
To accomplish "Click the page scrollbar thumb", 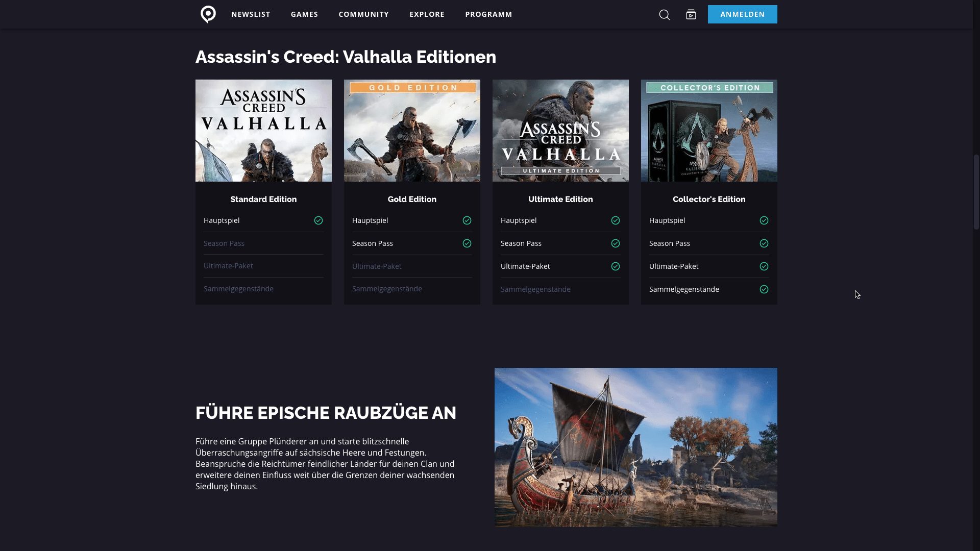I will click(976, 191).
